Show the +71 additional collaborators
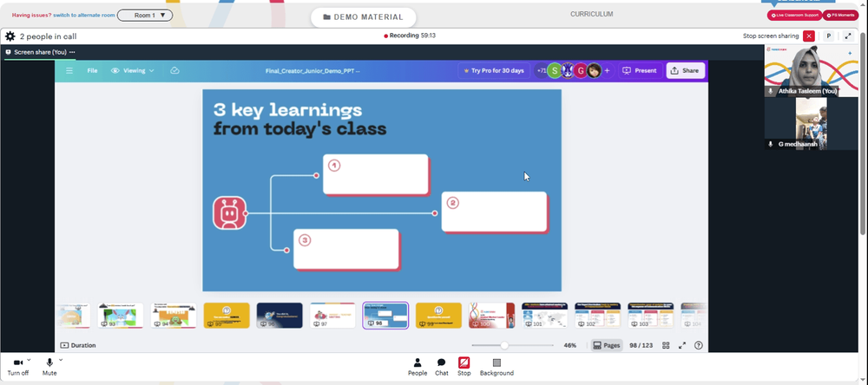Image resolution: width=868 pixels, height=385 pixels. 541,71
